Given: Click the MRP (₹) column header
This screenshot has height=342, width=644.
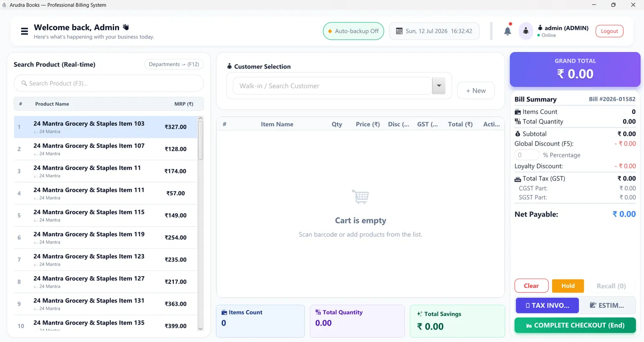Looking at the screenshot, I should [x=184, y=104].
